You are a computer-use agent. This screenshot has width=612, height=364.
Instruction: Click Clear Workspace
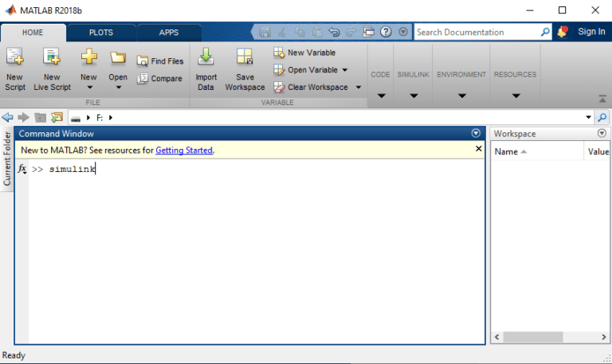(311, 87)
